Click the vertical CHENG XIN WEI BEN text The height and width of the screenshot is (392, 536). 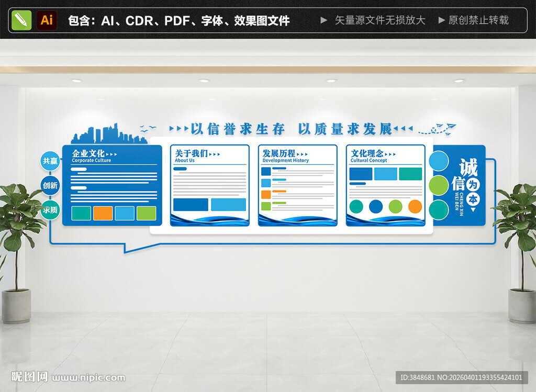[459, 204]
